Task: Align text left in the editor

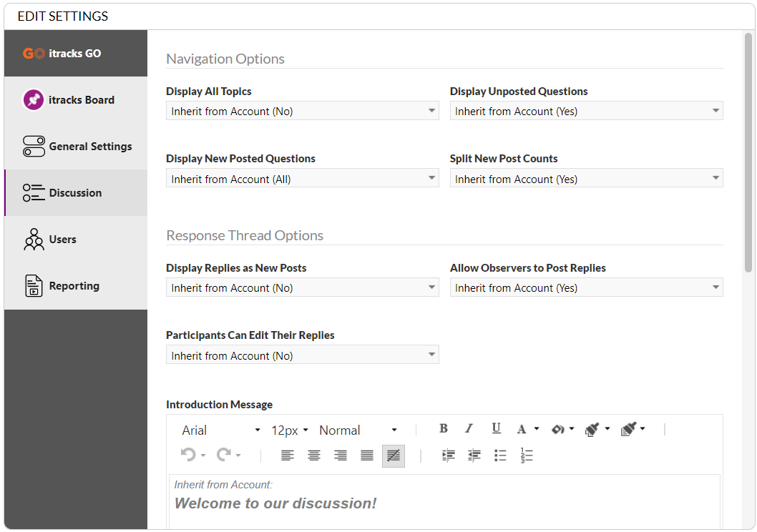Action: coord(287,455)
